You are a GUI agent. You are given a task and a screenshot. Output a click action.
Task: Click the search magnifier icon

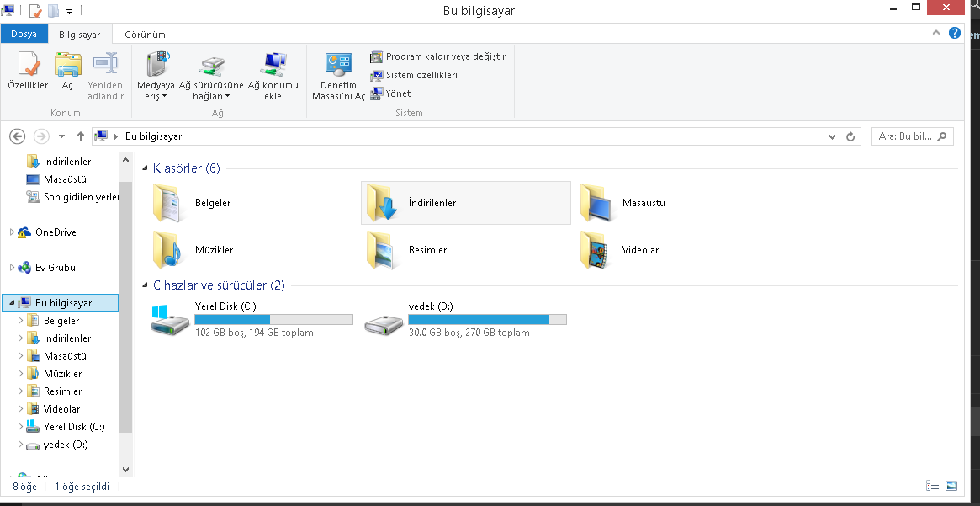(x=942, y=136)
